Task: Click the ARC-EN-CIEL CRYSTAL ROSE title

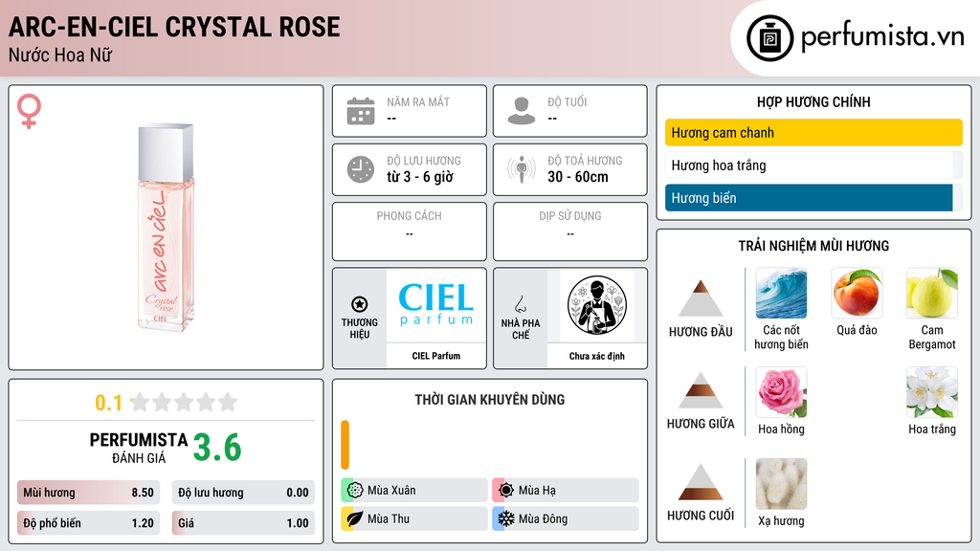Action: (174, 27)
